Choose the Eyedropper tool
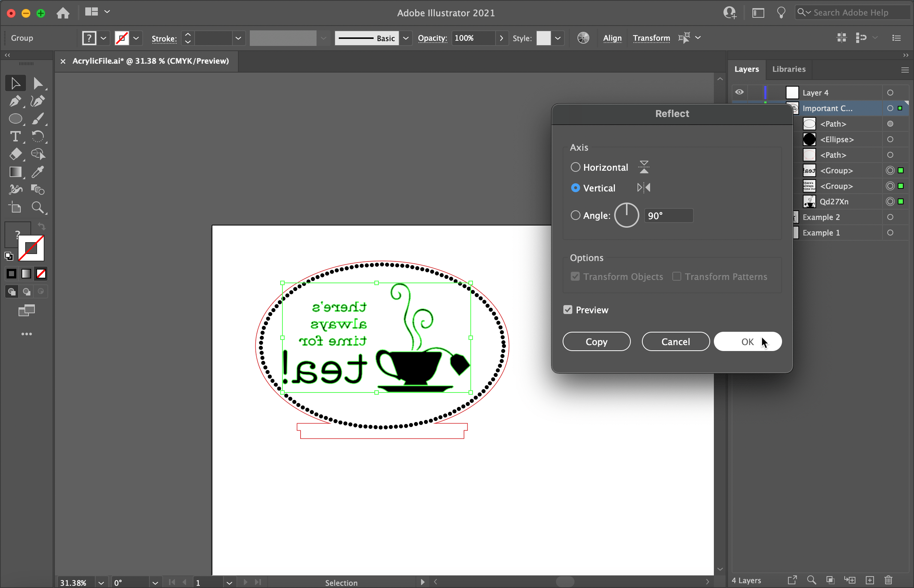914x588 pixels. (x=37, y=172)
